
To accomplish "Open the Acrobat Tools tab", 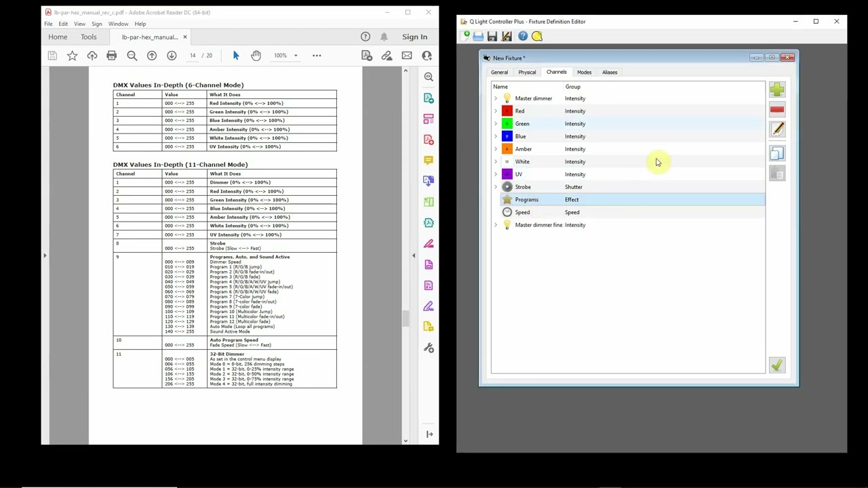I will [x=89, y=37].
